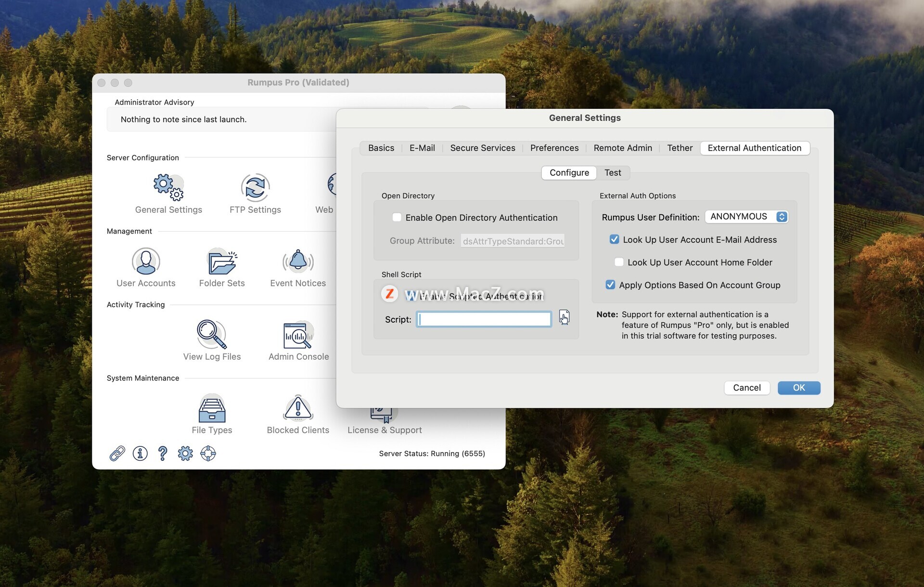Switch to the Basics tab
The image size is (924, 587).
point(381,148)
